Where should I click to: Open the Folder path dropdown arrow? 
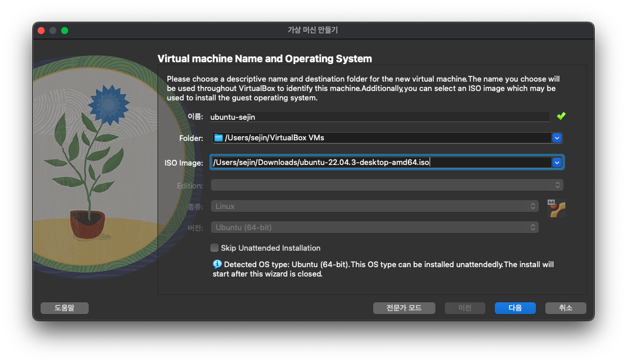click(556, 138)
